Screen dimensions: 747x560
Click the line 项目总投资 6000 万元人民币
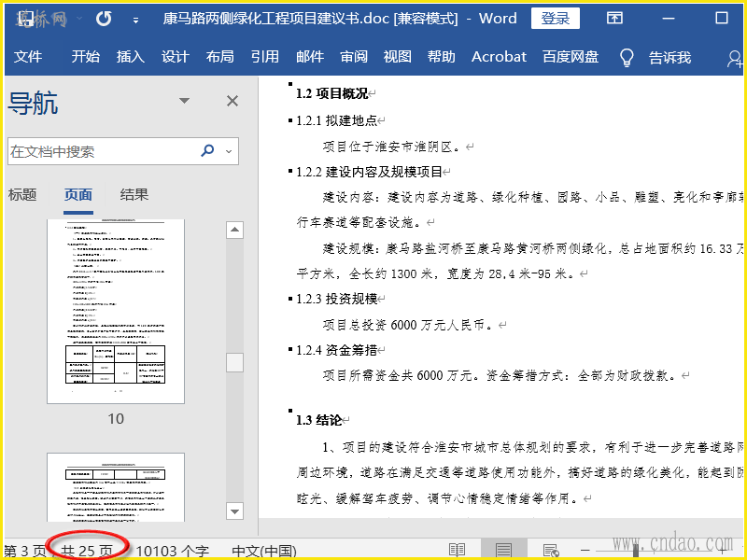pos(409,325)
